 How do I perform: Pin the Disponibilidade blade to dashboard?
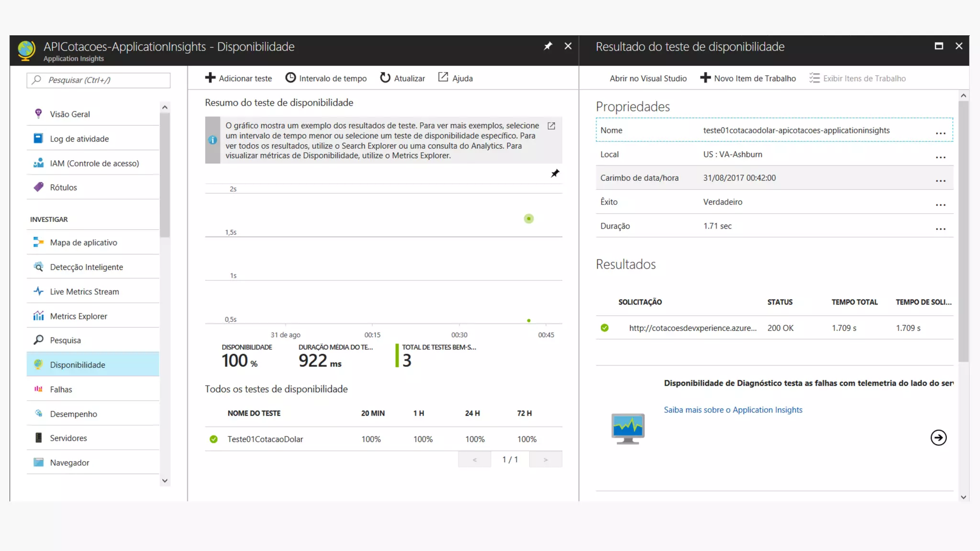pos(548,46)
